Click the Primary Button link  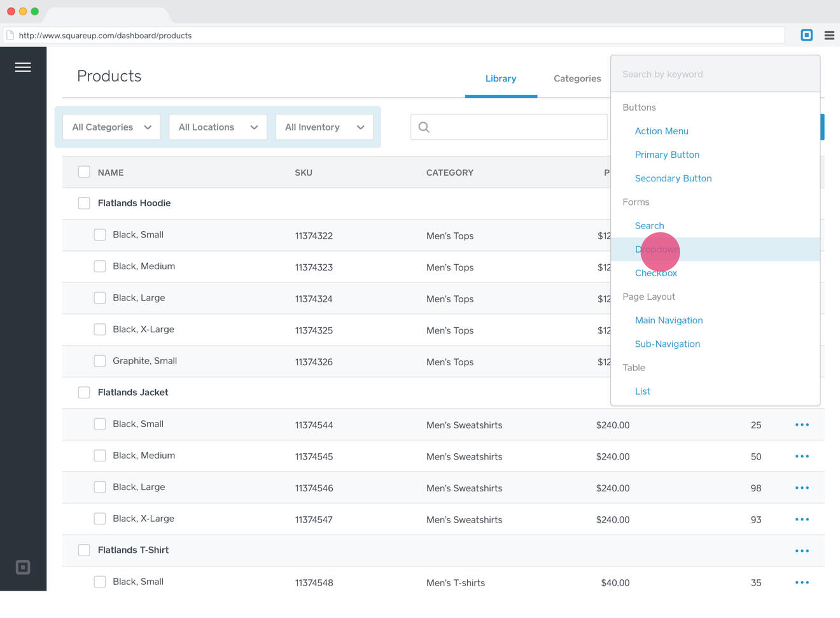(x=667, y=155)
